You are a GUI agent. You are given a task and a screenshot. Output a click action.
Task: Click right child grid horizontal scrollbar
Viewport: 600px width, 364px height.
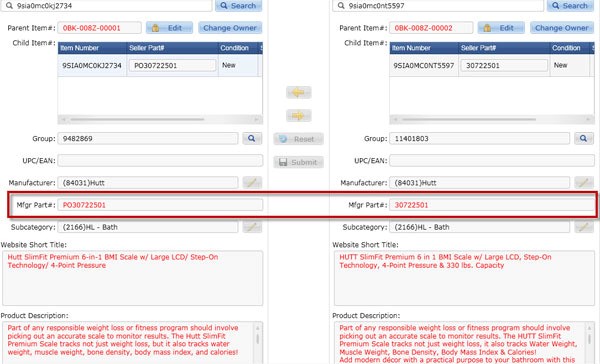click(492, 119)
